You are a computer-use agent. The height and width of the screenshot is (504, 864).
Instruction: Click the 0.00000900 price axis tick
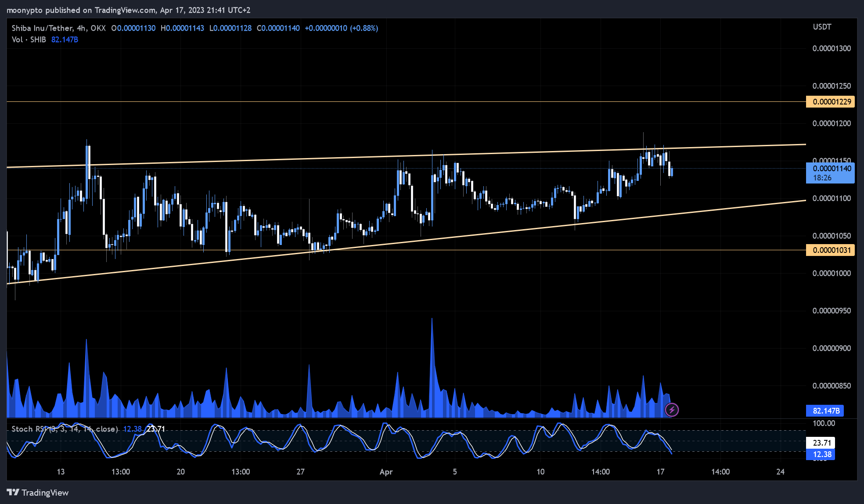(832, 348)
